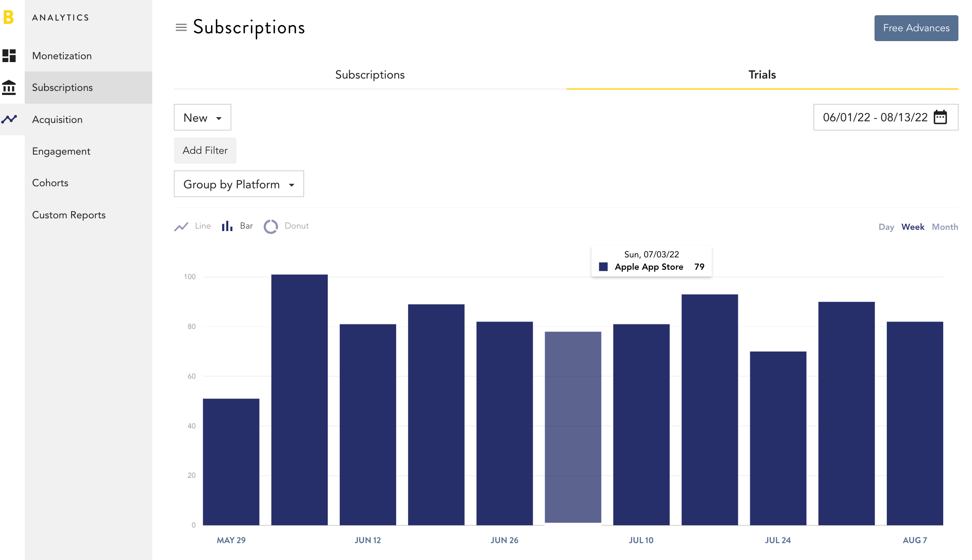Screen dimensions: 972x560
Task: Set granularity to Day
Action: [x=886, y=227]
